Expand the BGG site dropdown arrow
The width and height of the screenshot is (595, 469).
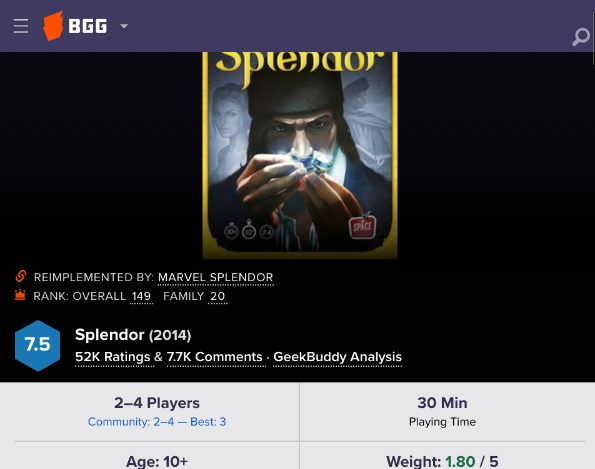(124, 26)
